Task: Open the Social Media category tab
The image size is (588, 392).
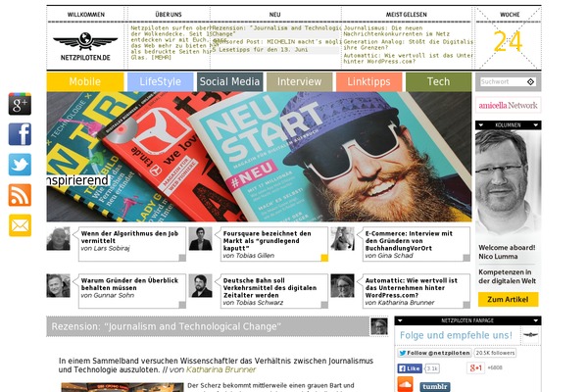Action: (230, 81)
